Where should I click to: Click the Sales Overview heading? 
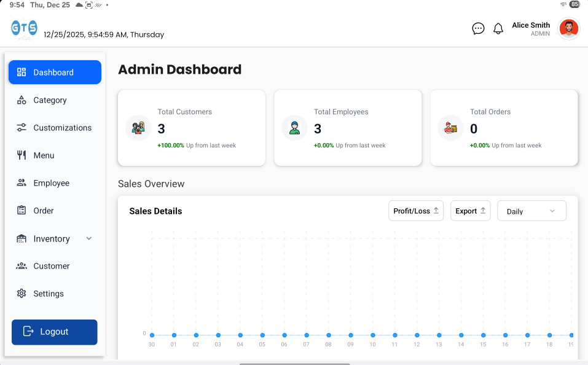tap(151, 184)
